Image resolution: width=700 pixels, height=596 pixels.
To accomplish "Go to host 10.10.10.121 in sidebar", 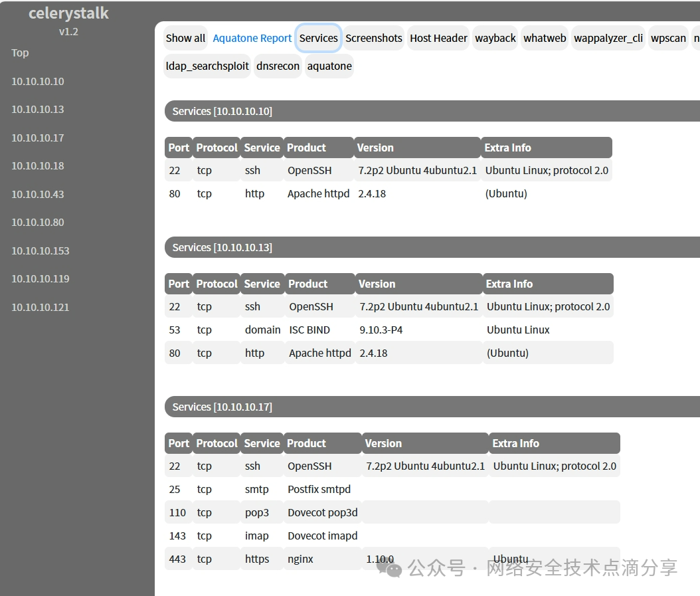I will coord(40,308).
